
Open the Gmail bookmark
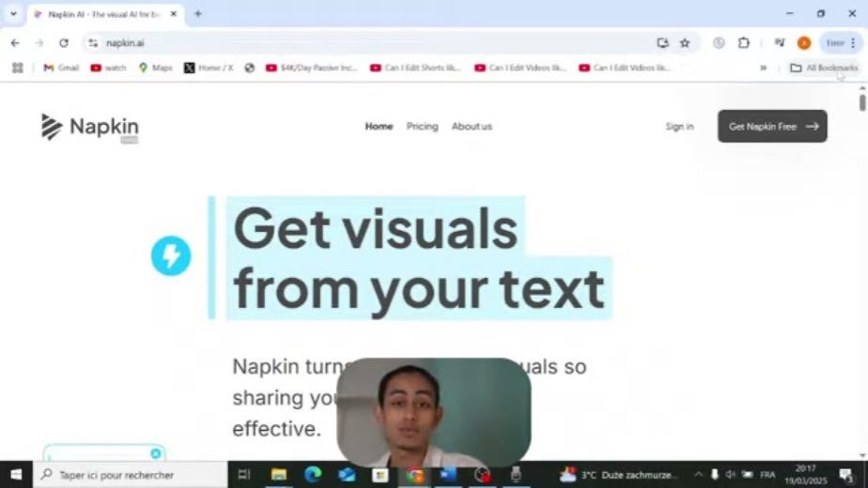point(61,68)
